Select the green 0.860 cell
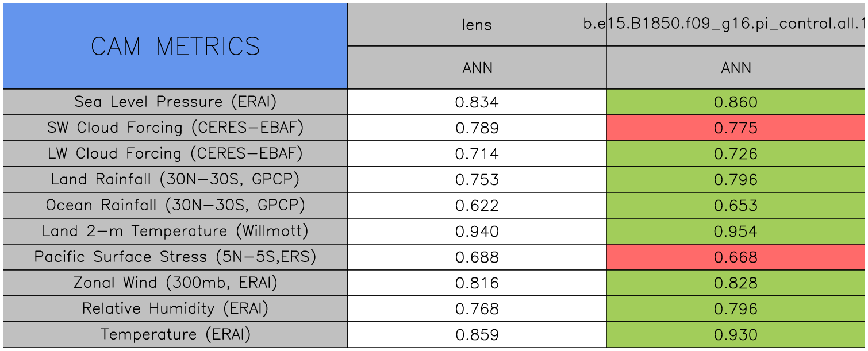 (736, 102)
